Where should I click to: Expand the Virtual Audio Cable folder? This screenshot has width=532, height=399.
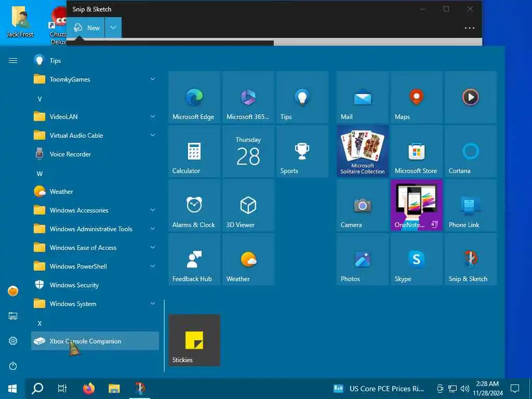pyautogui.click(x=95, y=135)
